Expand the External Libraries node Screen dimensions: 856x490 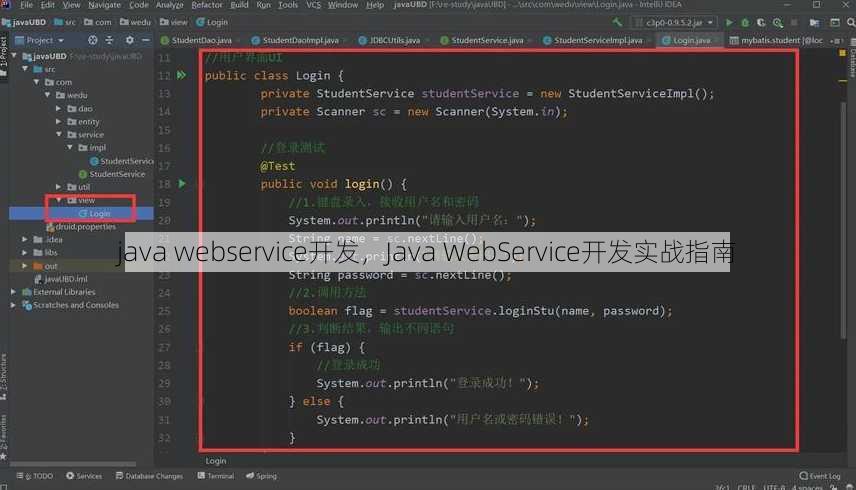(x=14, y=292)
